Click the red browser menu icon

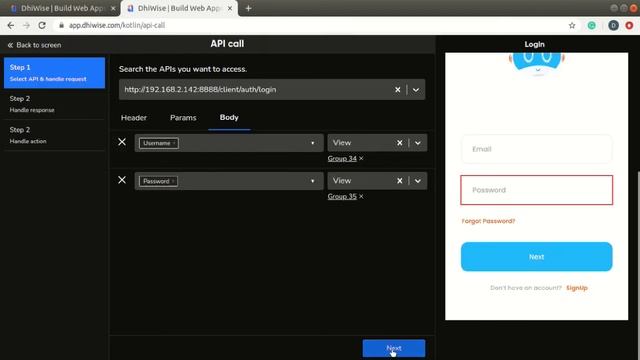coord(629,25)
